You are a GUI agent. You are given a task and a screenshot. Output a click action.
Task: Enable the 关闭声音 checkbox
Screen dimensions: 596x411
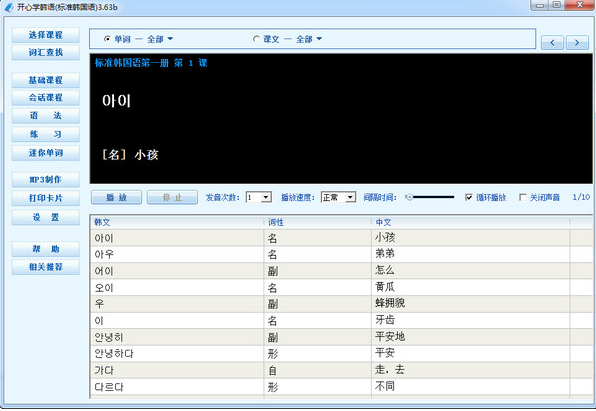tap(523, 197)
